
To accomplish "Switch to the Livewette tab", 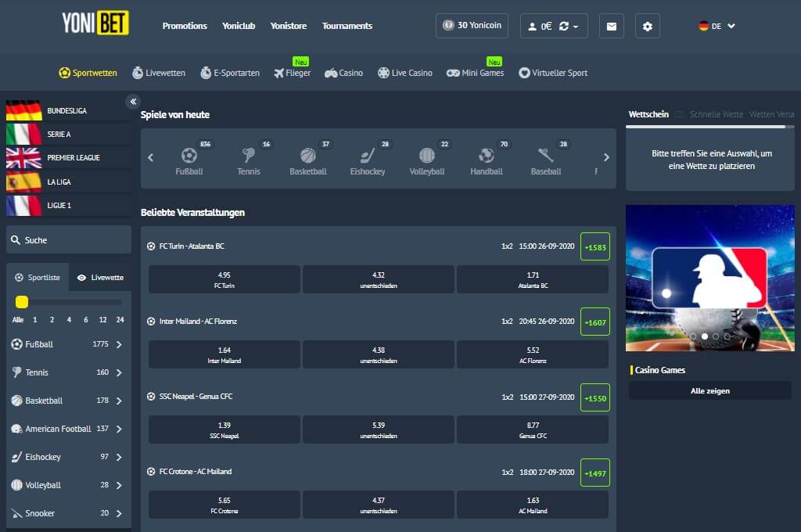I will (100, 278).
